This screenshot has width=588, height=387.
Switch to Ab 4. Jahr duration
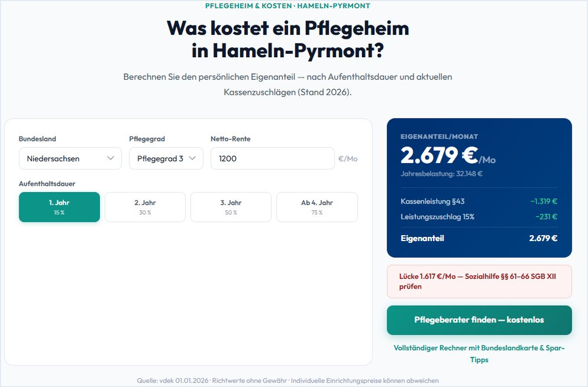317,207
